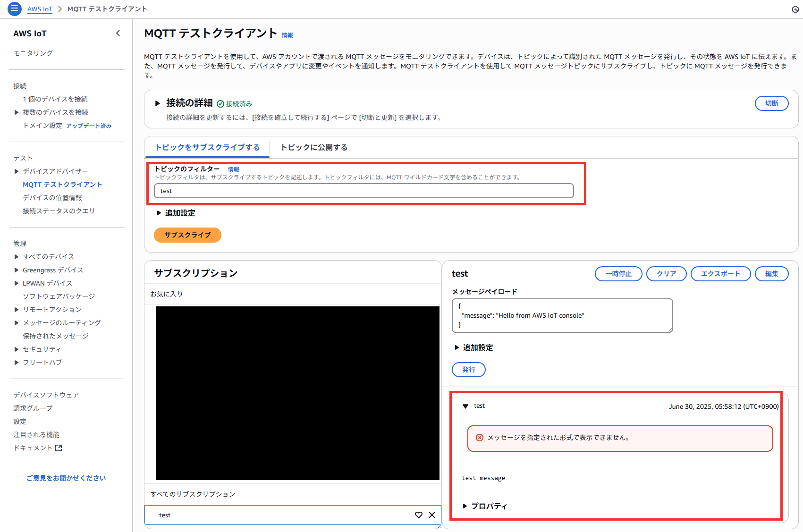Collapse the AWS IoT side panel
The height and width of the screenshot is (532, 803).
(118, 33)
